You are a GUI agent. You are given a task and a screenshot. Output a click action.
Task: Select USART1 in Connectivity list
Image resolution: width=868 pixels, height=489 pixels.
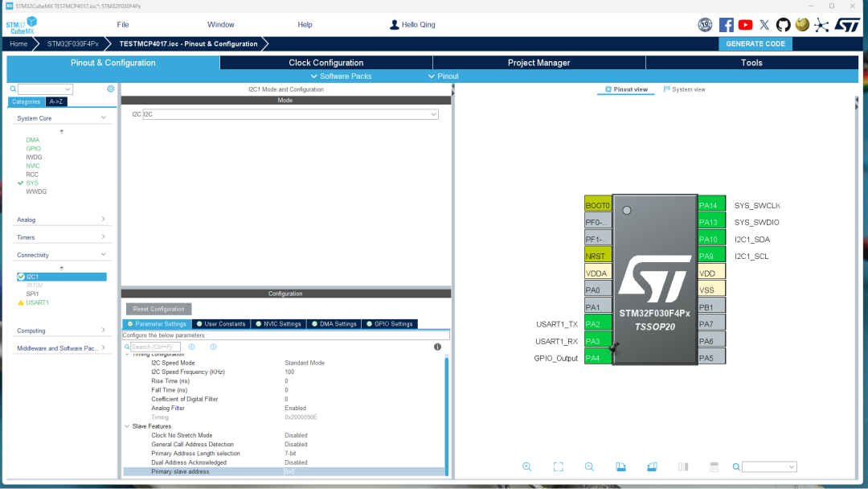[x=38, y=302]
